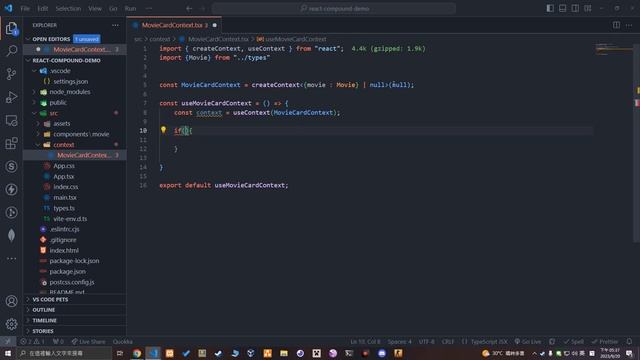
Task: Open the View menu
Action: 95,8
